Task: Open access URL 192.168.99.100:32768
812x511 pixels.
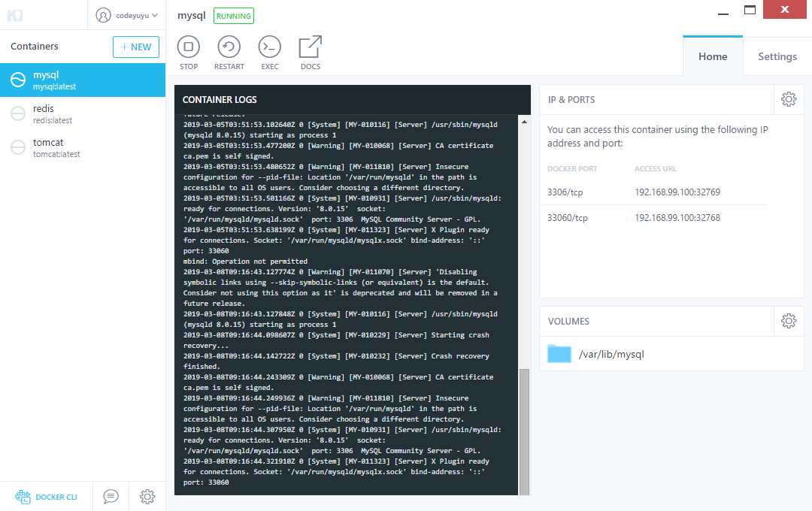Action: [677, 218]
